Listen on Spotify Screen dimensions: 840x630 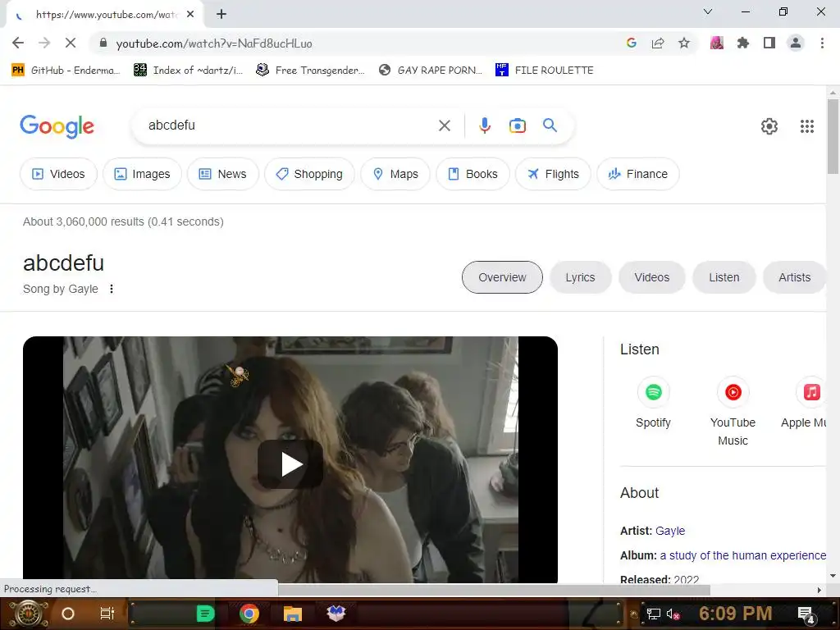(x=653, y=403)
